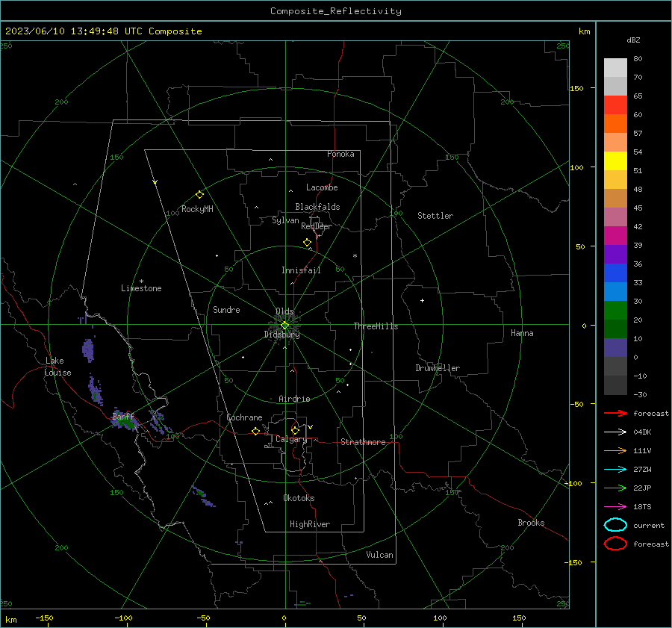Click the yellow diamond marker below Red Deer
This screenshot has width=672, height=628.
[x=307, y=243]
